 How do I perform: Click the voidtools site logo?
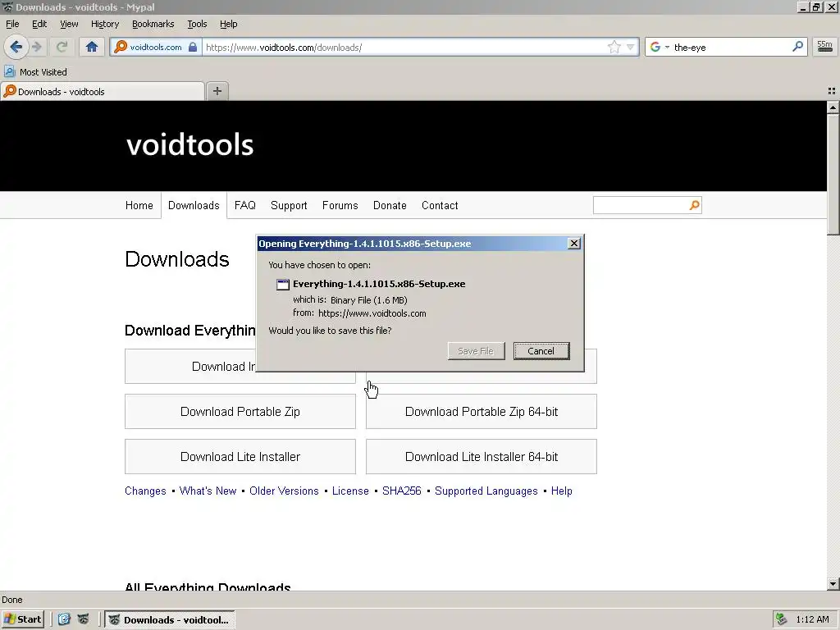[189, 144]
